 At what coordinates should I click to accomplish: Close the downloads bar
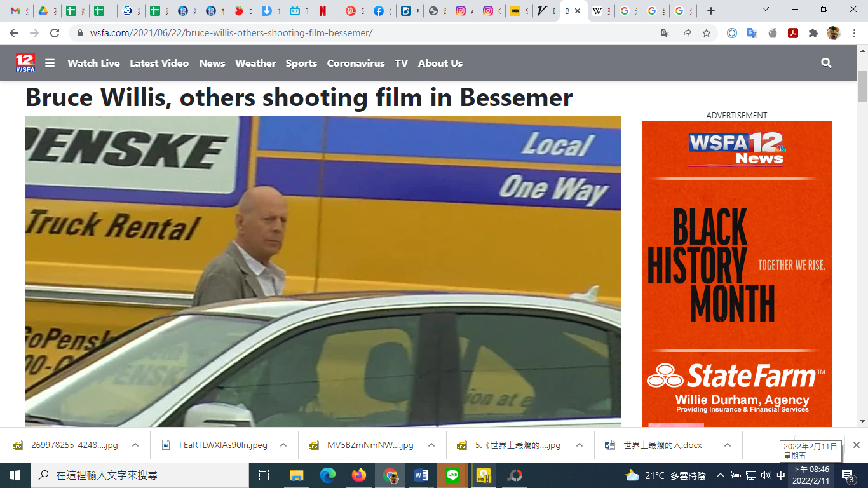tap(857, 445)
